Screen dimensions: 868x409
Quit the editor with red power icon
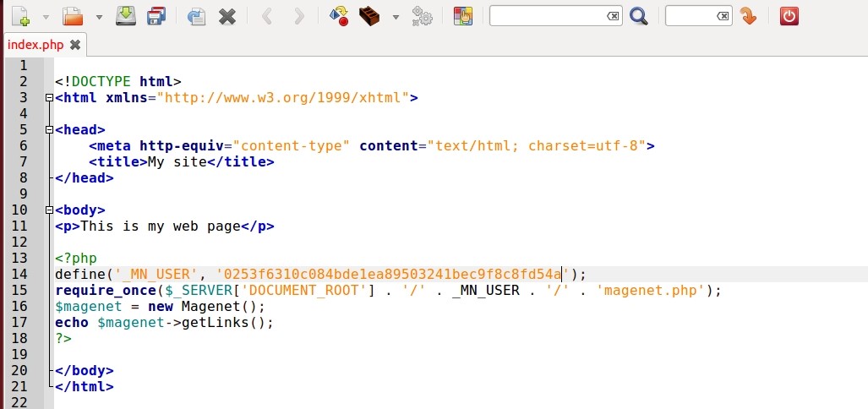(x=789, y=16)
